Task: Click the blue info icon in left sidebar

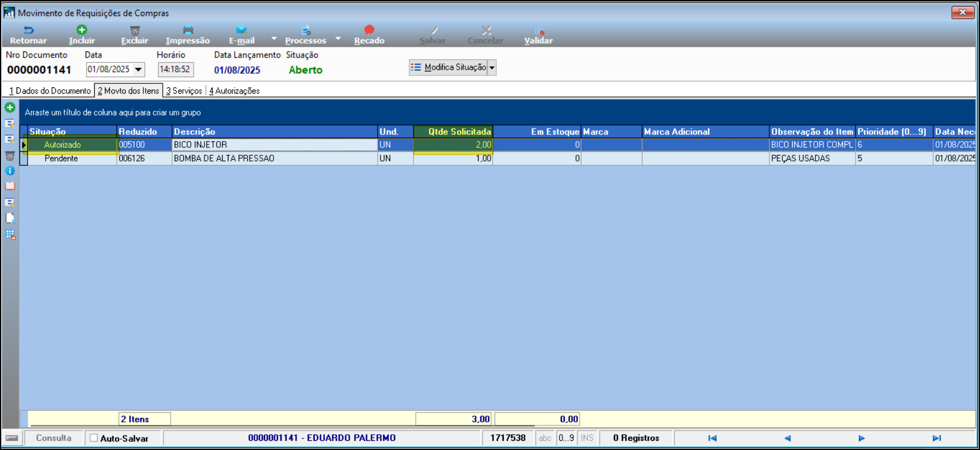Action: [10, 171]
